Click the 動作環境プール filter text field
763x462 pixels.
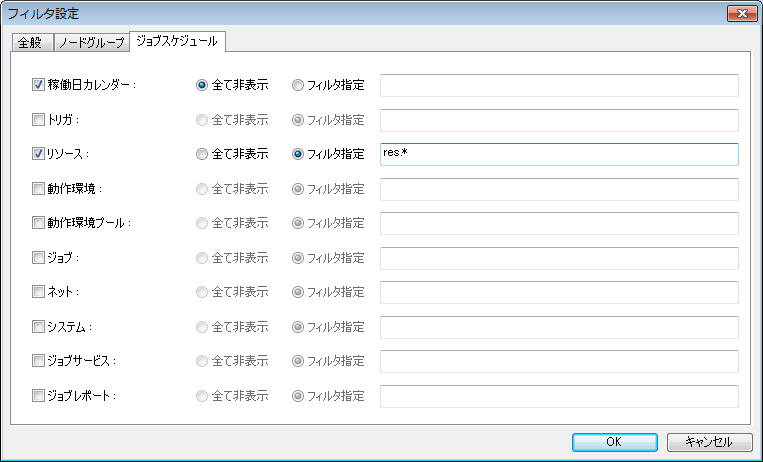pos(559,223)
